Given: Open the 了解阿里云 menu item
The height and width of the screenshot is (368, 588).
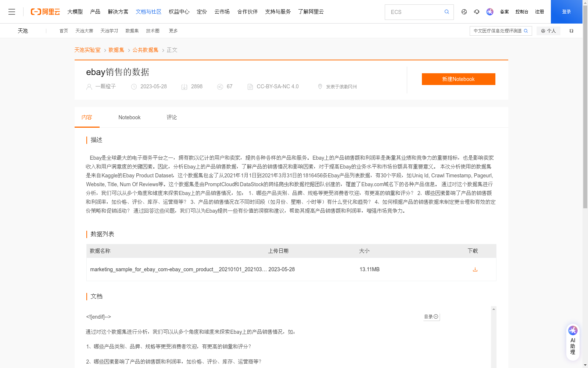Looking at the screenshot, I should pyautogui.click(x=311, y=12).
